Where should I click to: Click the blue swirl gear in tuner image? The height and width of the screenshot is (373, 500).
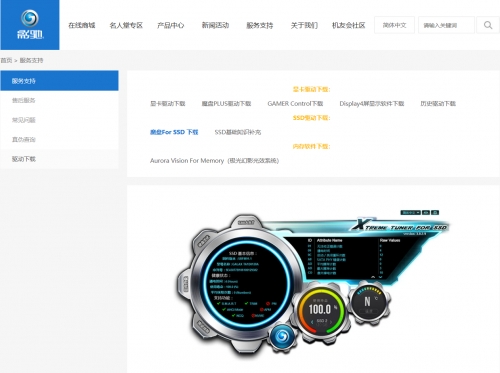pos(282,336)
